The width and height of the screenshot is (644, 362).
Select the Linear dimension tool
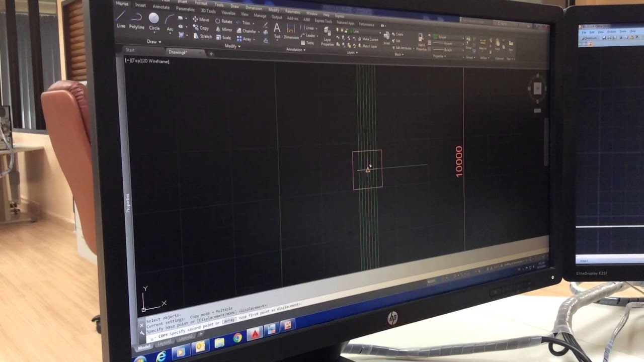[308, 28]
